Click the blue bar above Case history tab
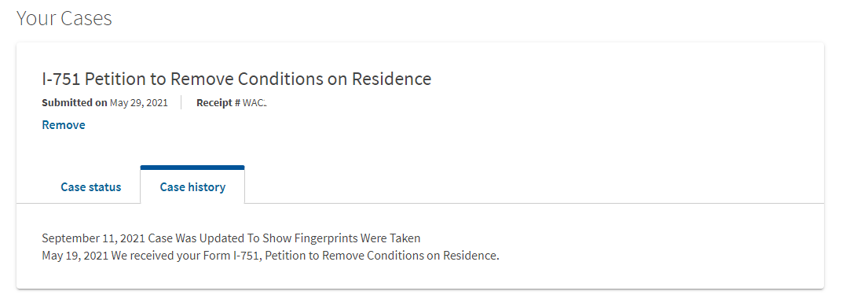Viewport: 868px width, 306px height. (x=192, y=168)
